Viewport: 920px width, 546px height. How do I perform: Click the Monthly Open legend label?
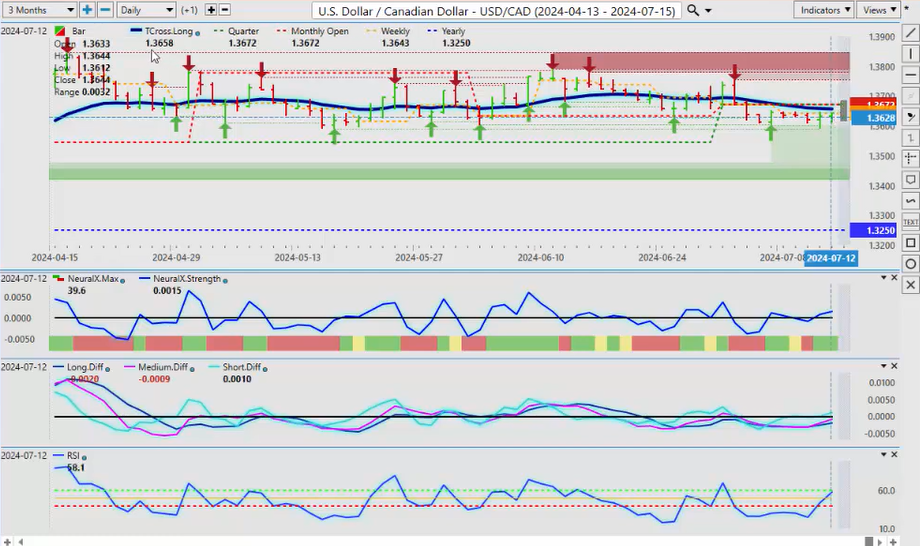320,31
